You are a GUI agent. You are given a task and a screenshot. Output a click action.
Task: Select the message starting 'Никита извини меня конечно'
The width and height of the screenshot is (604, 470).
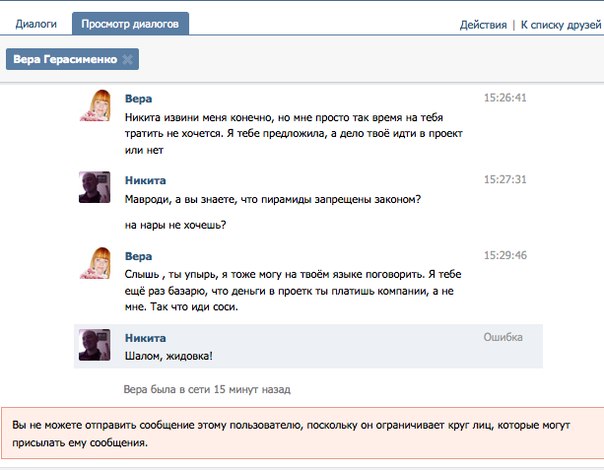(x=294, y=134)
